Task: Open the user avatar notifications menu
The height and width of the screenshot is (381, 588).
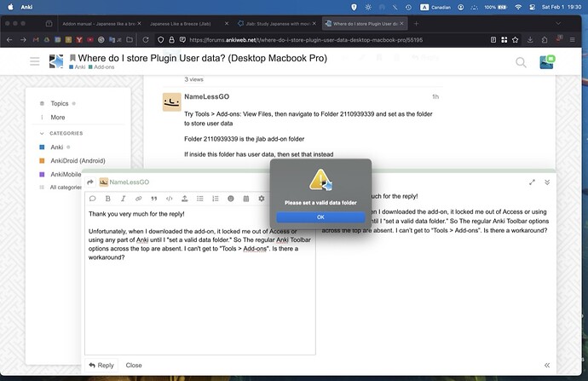Action: (547, 62)
